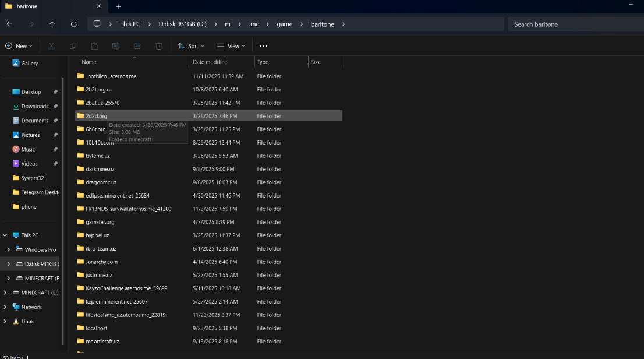Open the New item dropdown
This screenshot has height=359, width=644.
pos(19,46)
